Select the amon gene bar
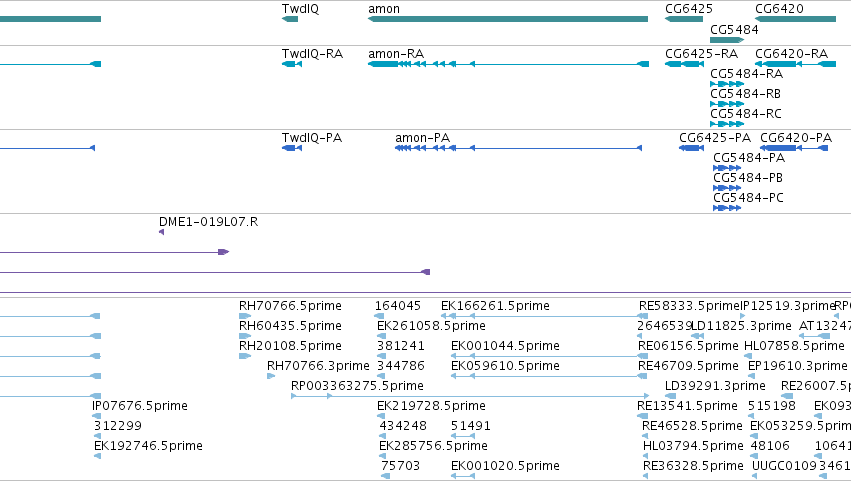The width and height of the screenshot is (851, 481). (x=507, y=19)
